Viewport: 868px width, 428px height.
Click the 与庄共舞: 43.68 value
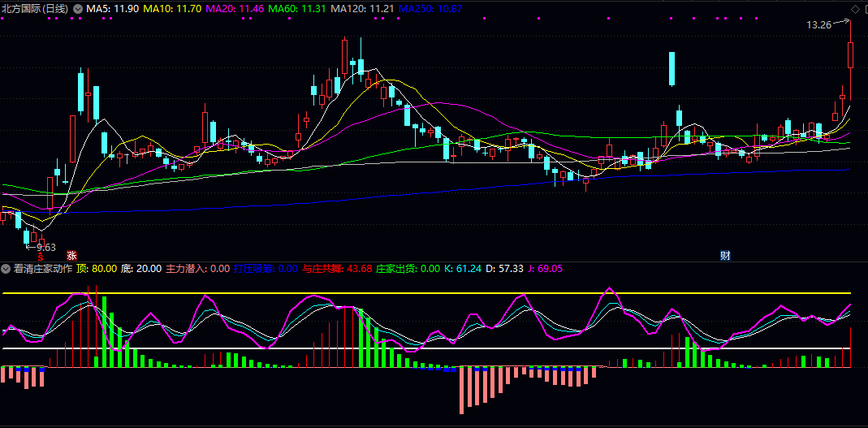tap(337, 269)
